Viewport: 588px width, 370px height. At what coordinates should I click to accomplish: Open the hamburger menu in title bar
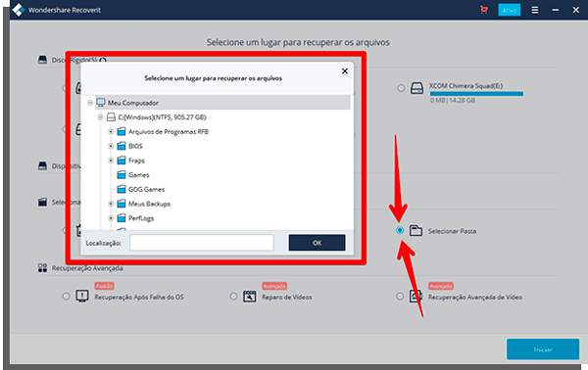coord(535,10)
